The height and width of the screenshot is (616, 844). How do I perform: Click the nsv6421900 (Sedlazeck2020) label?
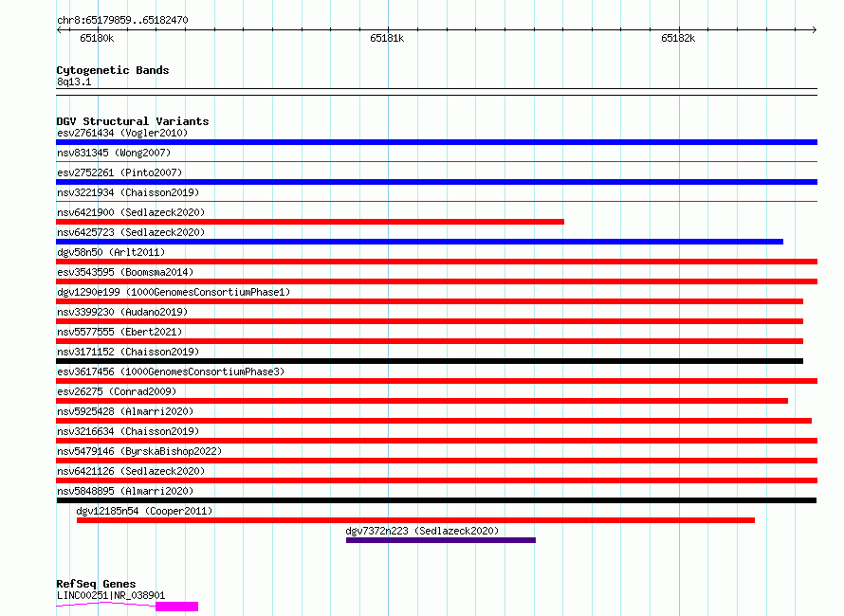[131, 212]
